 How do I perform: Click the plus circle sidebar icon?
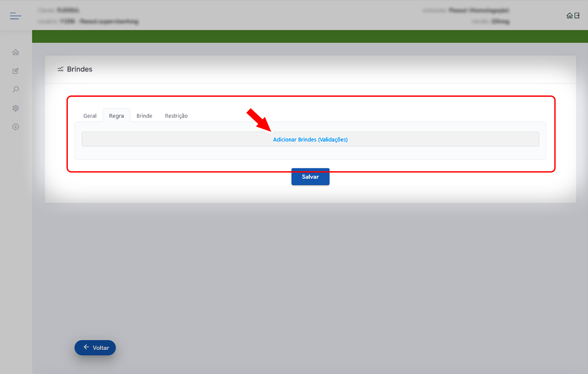(16, 127)
